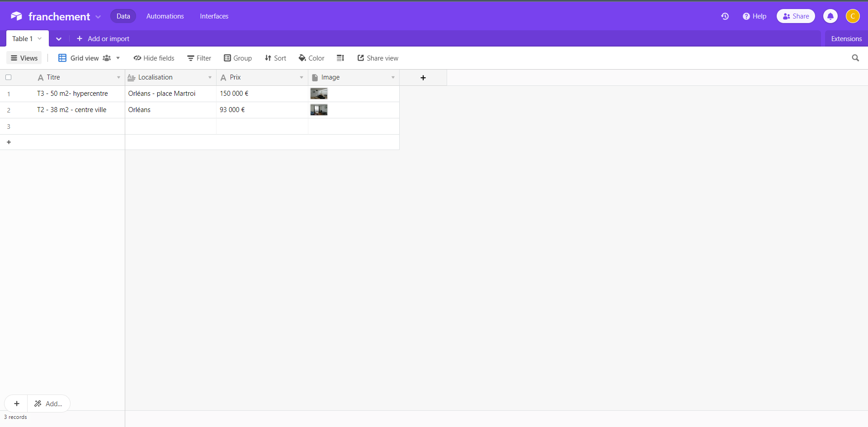Click the search magnifier icon
The image size is (868, 427).
[x=855, y=58]
